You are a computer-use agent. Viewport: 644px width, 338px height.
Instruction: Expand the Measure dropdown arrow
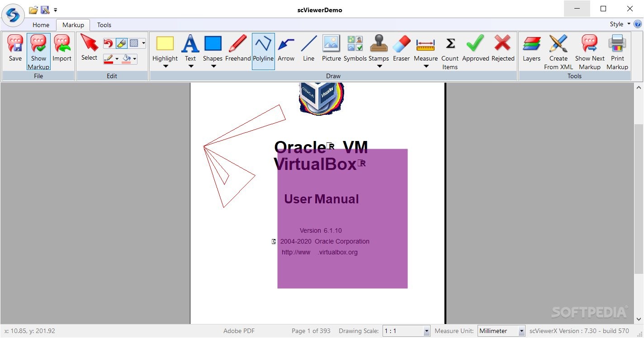(426, 66)
